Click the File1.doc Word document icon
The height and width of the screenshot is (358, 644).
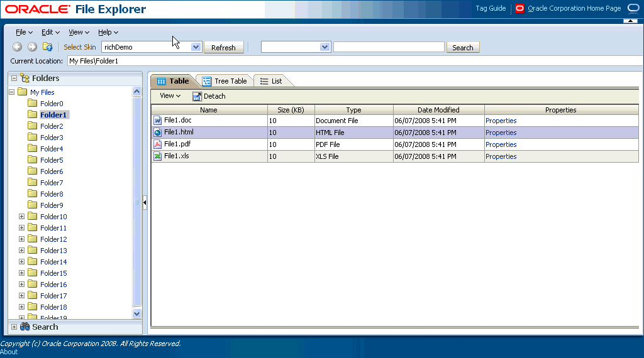tap(157, 120)
